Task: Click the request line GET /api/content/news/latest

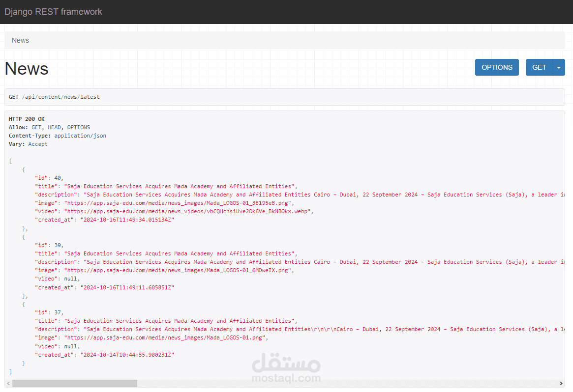Action: point(54,97)
